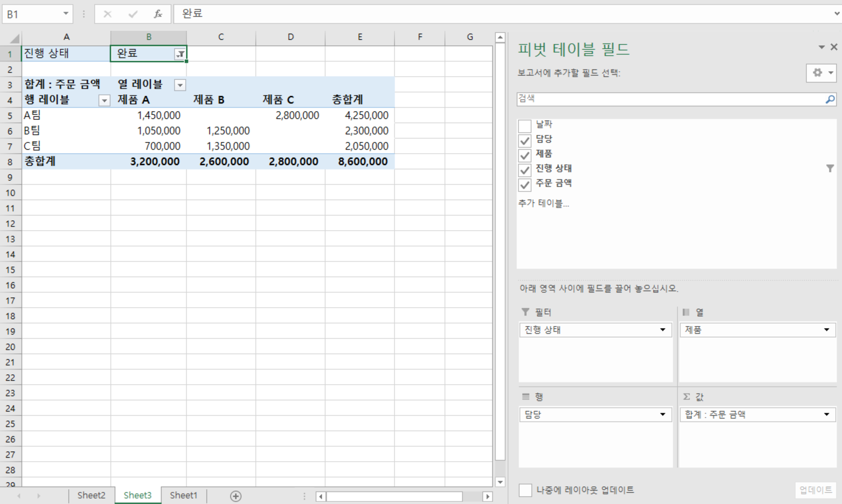Click the 8,600,000 grand total cell

click(360, 162)
